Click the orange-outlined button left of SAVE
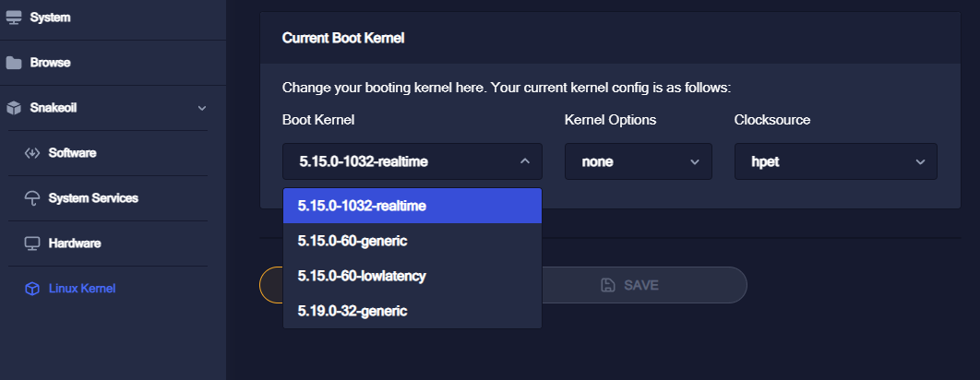 (x=270, y=285)
